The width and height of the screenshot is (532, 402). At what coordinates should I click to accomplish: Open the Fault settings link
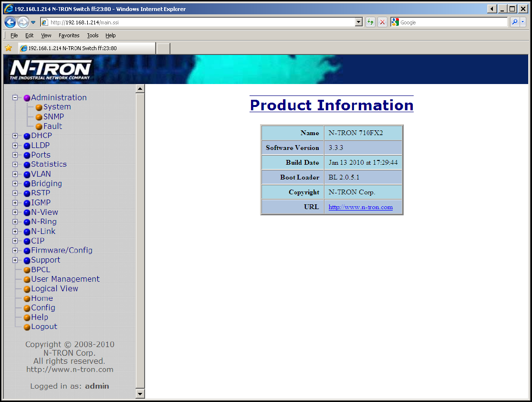pos(52,126)
